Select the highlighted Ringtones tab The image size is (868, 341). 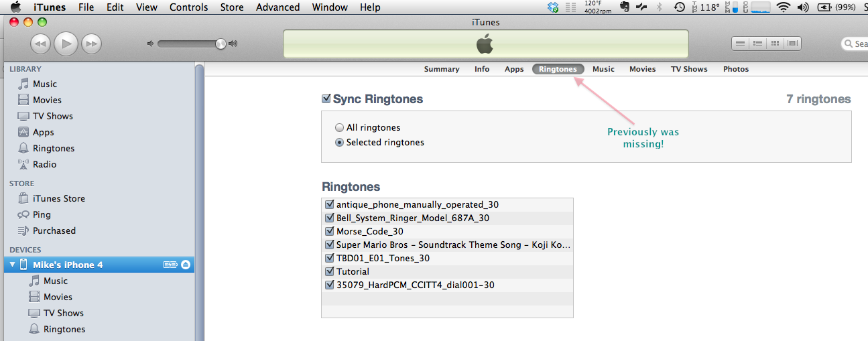tap(558, 69)
